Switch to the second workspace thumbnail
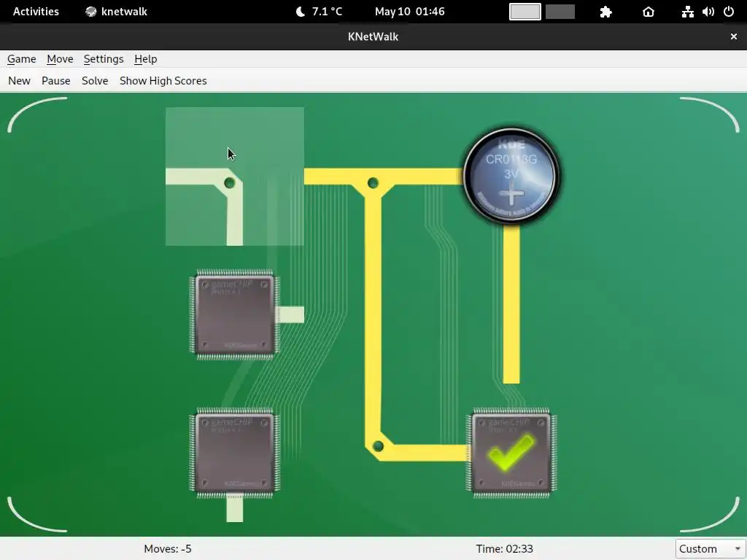This screenshot has height=560, width=747. tap(560, 12)
